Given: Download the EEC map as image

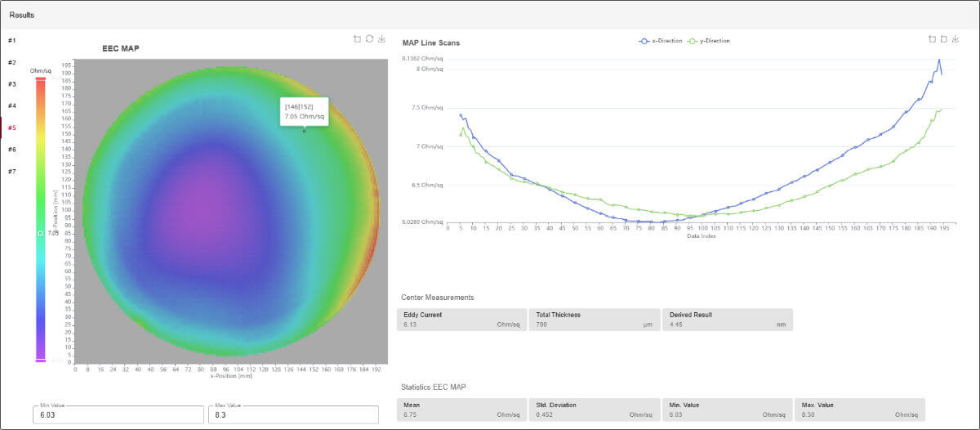Looking at the screenshot, I should (381, 38).
